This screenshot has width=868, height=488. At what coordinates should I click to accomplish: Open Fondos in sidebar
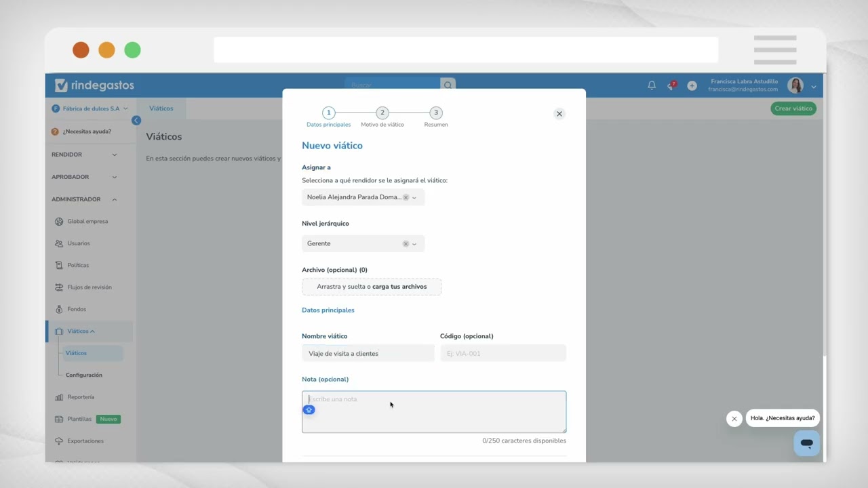click(x=77, y=309)
